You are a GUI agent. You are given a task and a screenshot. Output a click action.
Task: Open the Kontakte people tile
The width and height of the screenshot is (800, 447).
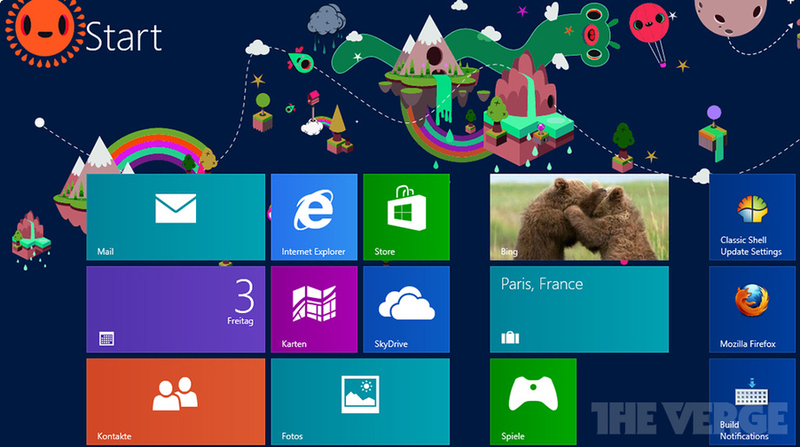click(x=176, y=402)
